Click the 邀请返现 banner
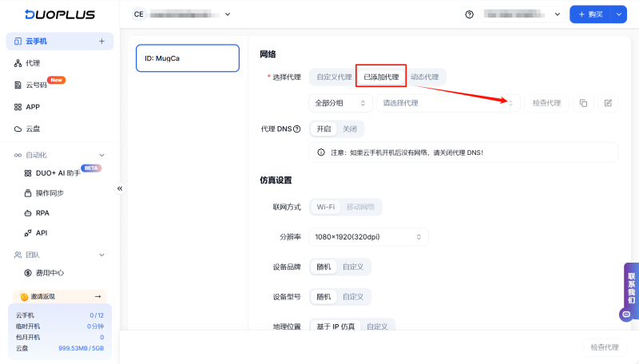The width and height of the screenshot is (639, 364). pos(60,296)
